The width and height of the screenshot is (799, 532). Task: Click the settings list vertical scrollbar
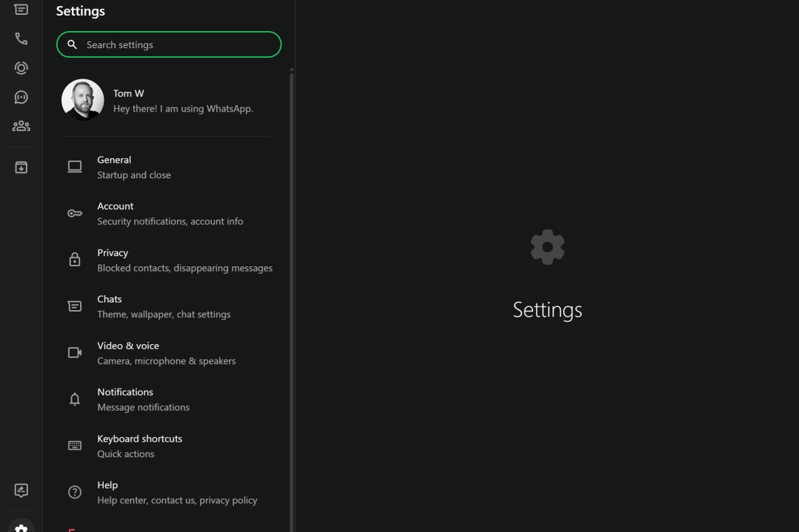291,296
